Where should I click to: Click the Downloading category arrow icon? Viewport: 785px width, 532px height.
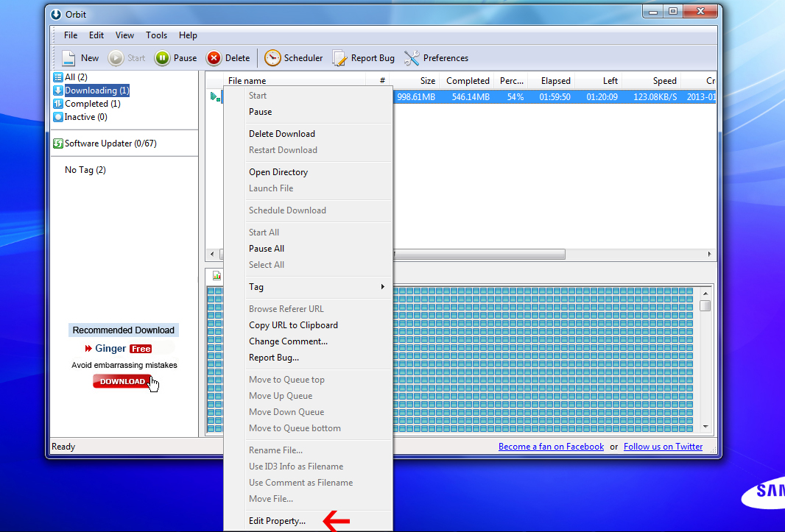click(58, 91)
